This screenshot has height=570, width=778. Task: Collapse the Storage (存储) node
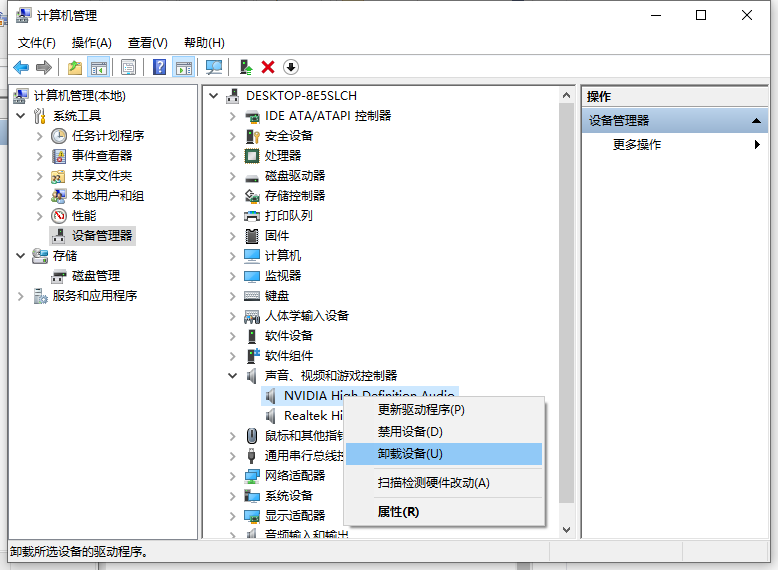[x=20, y=255]
